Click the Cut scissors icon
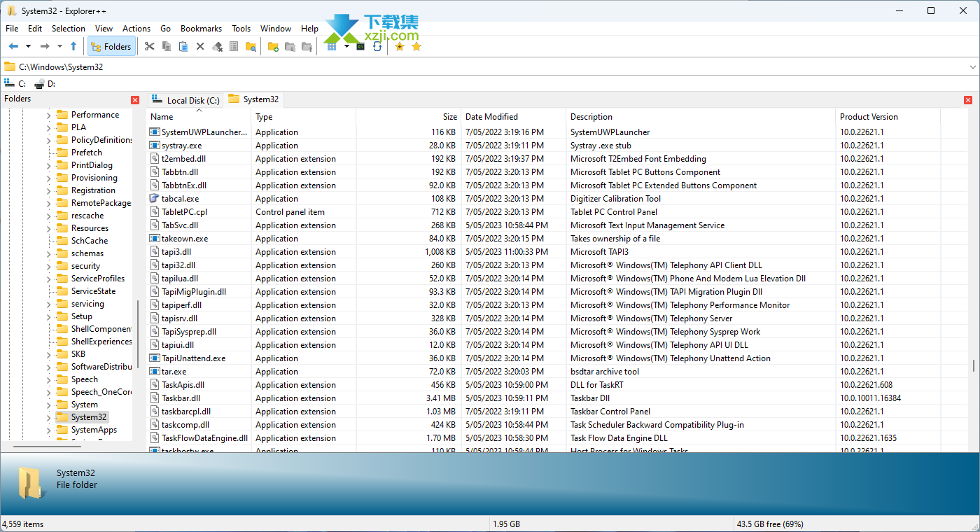The image size is (980, 532). pos(149,46)
